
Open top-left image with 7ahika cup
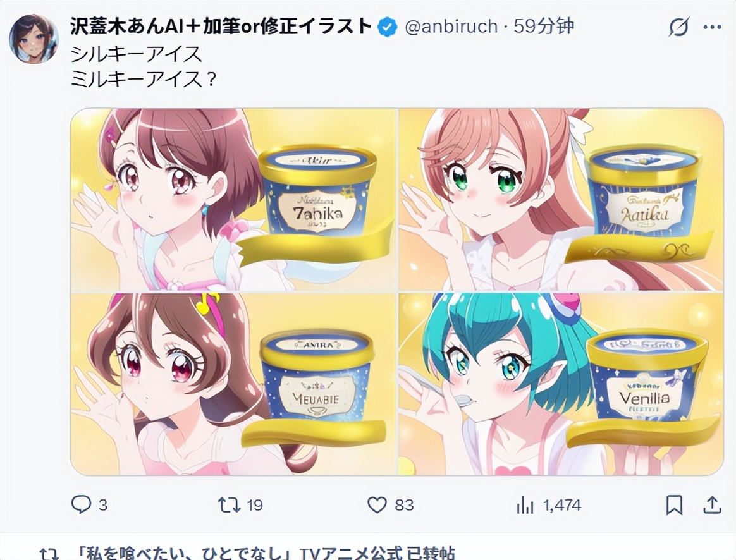coord(234,199)
